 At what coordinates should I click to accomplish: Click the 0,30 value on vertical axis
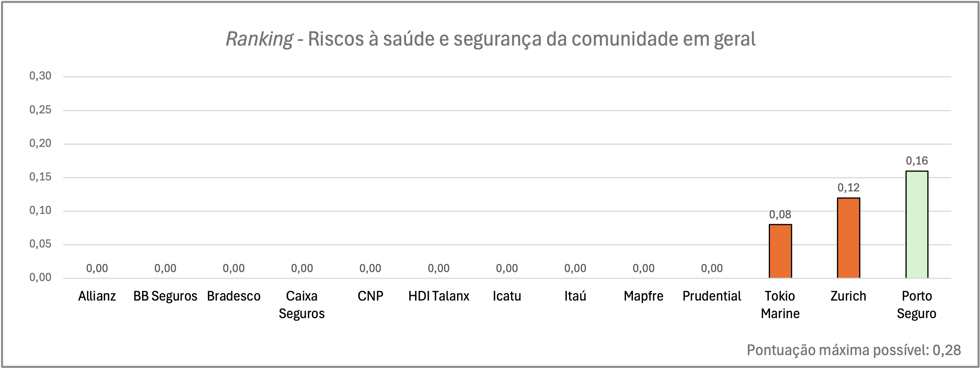[41, 76]
